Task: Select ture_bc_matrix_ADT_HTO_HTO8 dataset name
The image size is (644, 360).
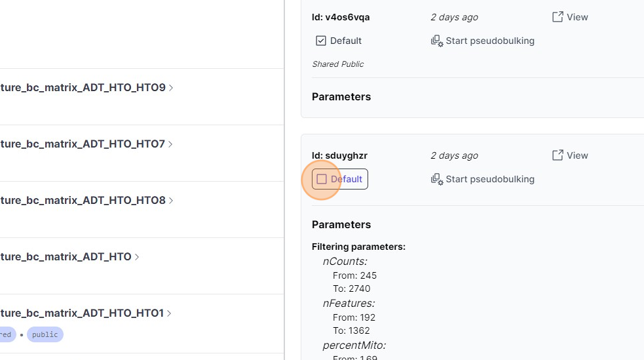Action: 83,200
